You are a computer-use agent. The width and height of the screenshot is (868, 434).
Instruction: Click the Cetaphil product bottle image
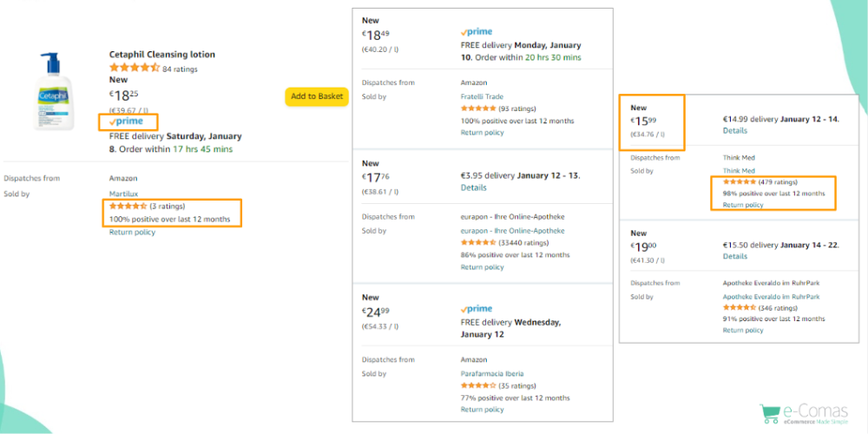coord(52,91)
